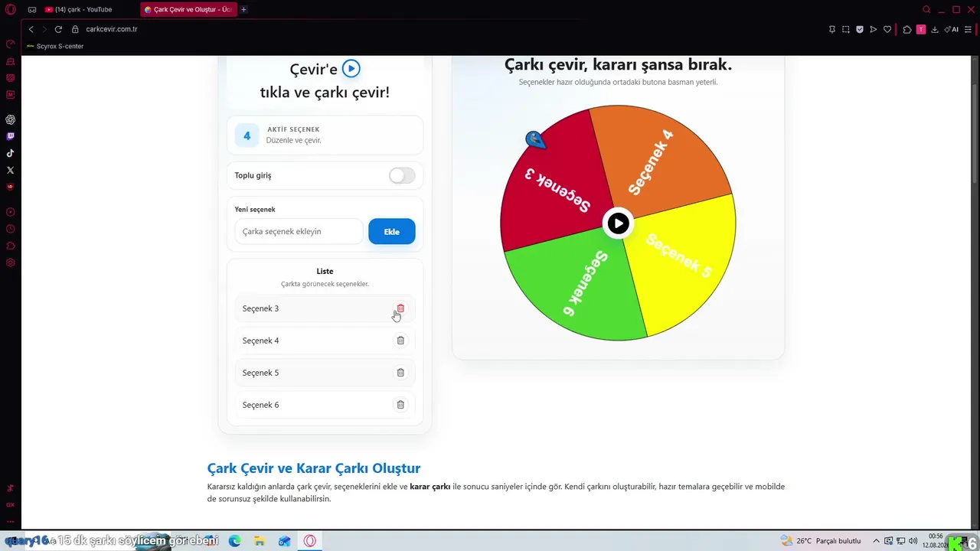Click the Ekle button
Viewport: 980px width, 551px height.
[x=392, y=232]
